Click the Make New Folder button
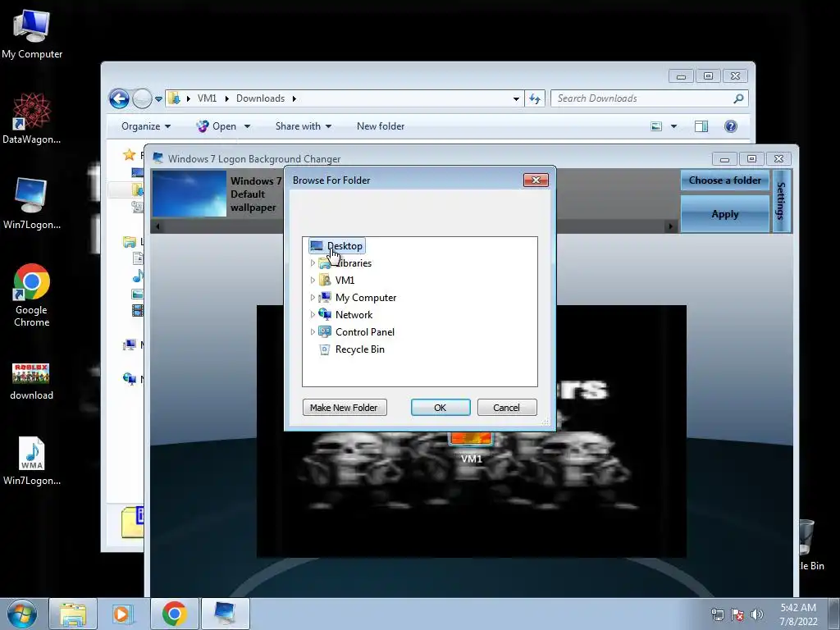Viewport: 840px width, 630px height. [x=345, y=407]
